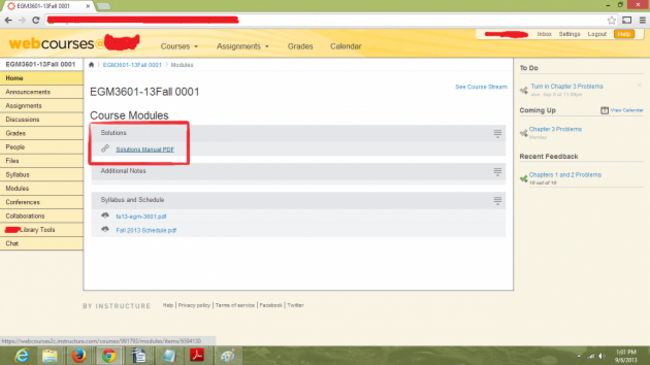Reload the page with refresh icon

point(36,20)
